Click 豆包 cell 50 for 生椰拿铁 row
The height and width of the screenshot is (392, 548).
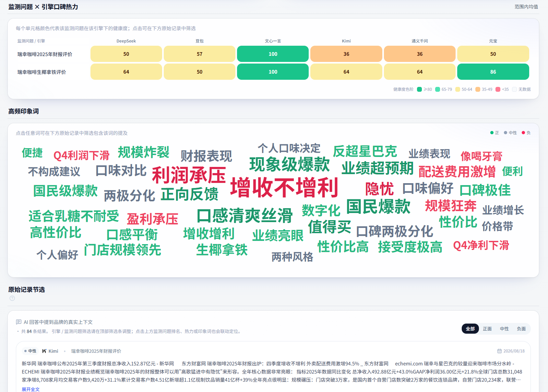point(199,72)
